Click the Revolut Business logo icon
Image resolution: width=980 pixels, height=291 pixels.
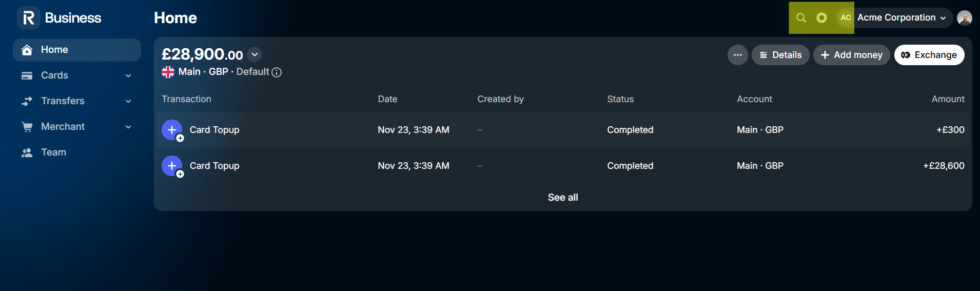pyautogui.click(x=29, y=18)
